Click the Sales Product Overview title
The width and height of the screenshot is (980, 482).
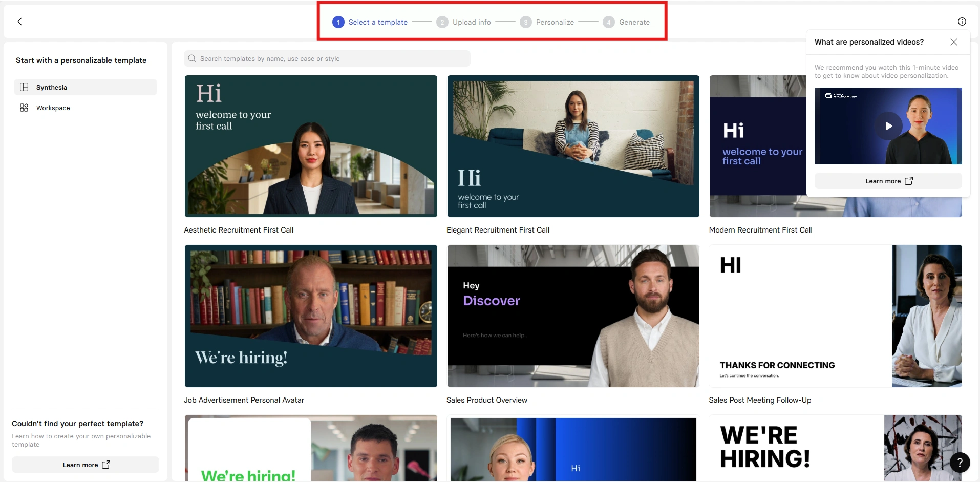[x=486, y=400]
